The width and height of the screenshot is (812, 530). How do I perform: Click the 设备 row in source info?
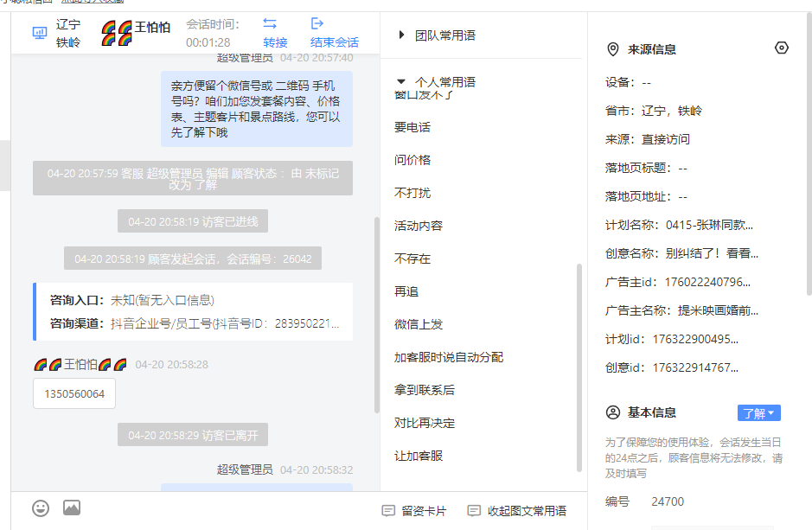[x=628, y=82]
